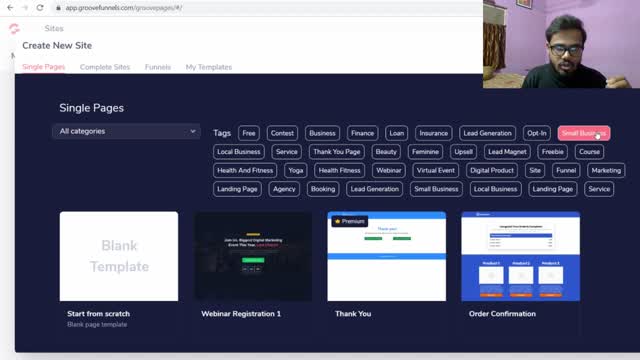This screenshot has height=360, width=640.
Task: Open the Blank Template thumbnail
Action: pos(119,256)
